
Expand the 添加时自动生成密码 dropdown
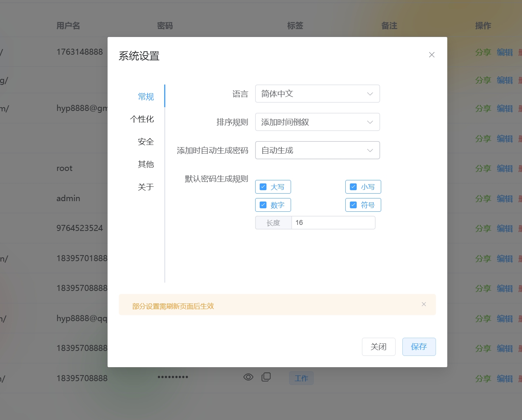pyautogui.click(x=317, y=150)
